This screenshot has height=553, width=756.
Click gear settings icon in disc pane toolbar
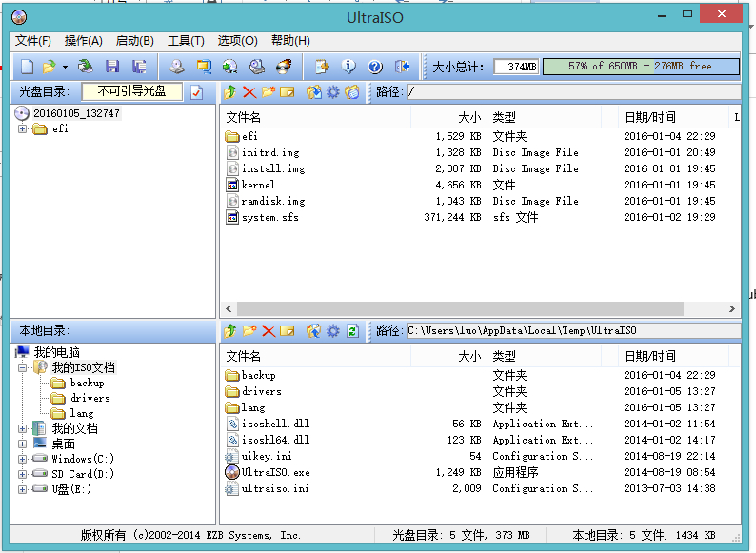pos(333,91)
